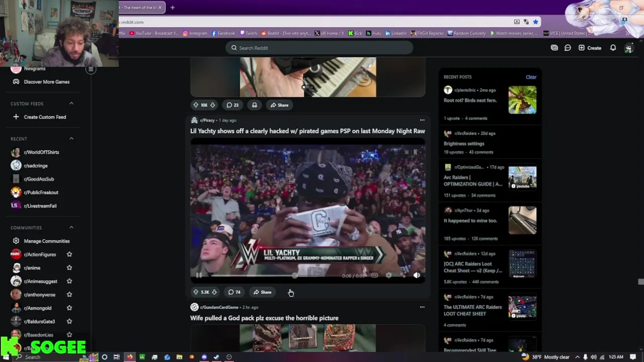The image size is (644, 362).
Task: Open Reddit notifications bell
Action: coord(613,48)
